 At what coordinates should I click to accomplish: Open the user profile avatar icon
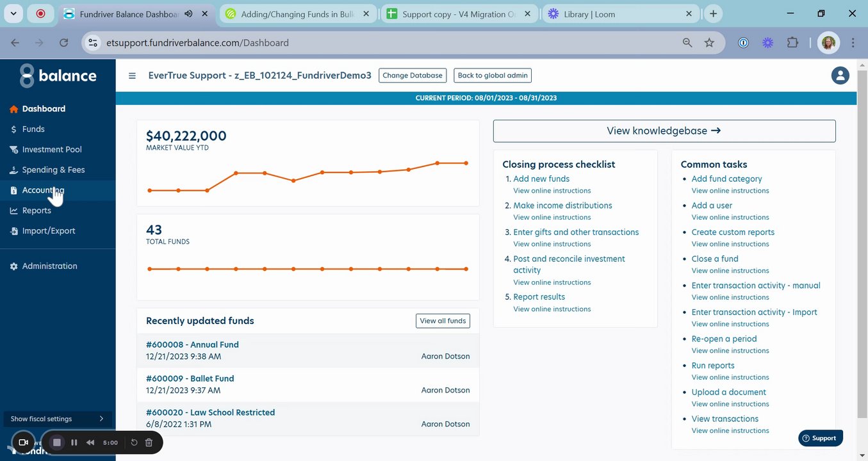click(x=840, y=76)
